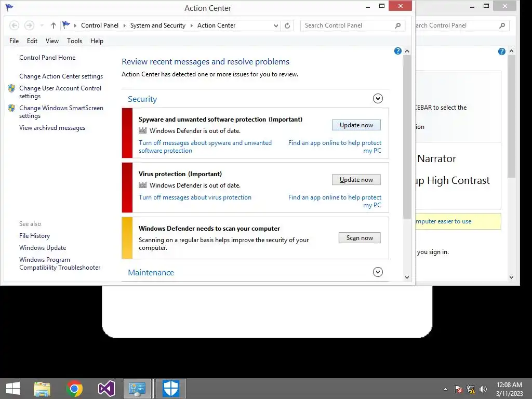Open the Edit menu
This screenshot has height=399, width=532.
coord(32,41)
